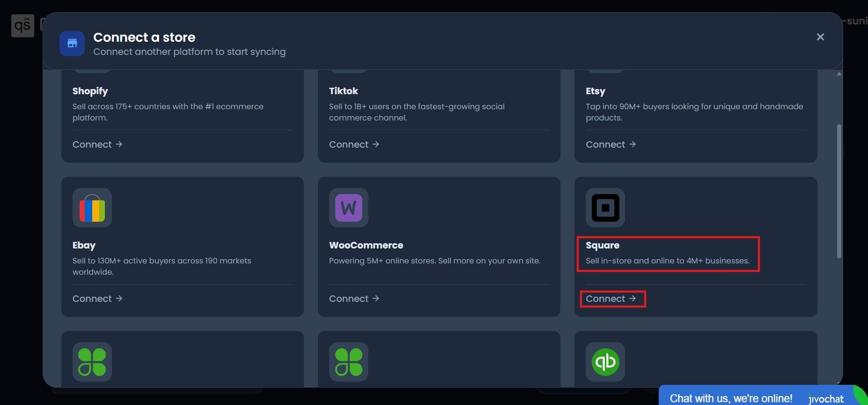
Task: Click the Square logo icon
Action: click(605, 208)
